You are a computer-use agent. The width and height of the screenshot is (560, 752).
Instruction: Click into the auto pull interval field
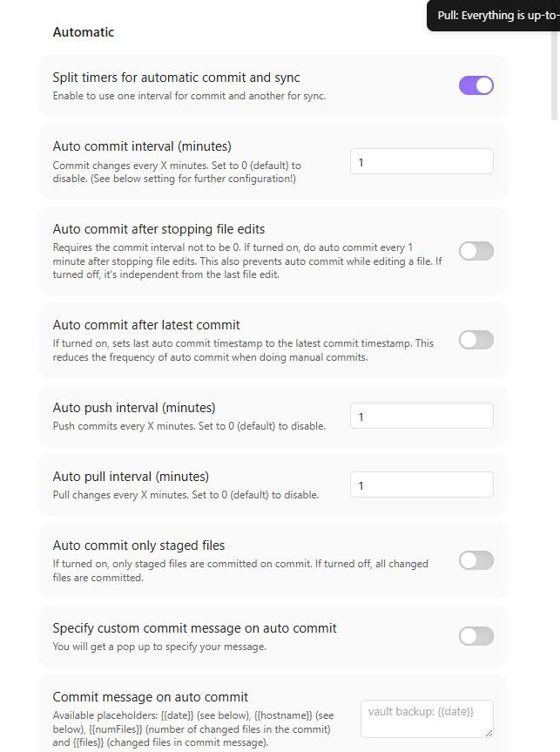pyautogui.click(x=422, y=484)
